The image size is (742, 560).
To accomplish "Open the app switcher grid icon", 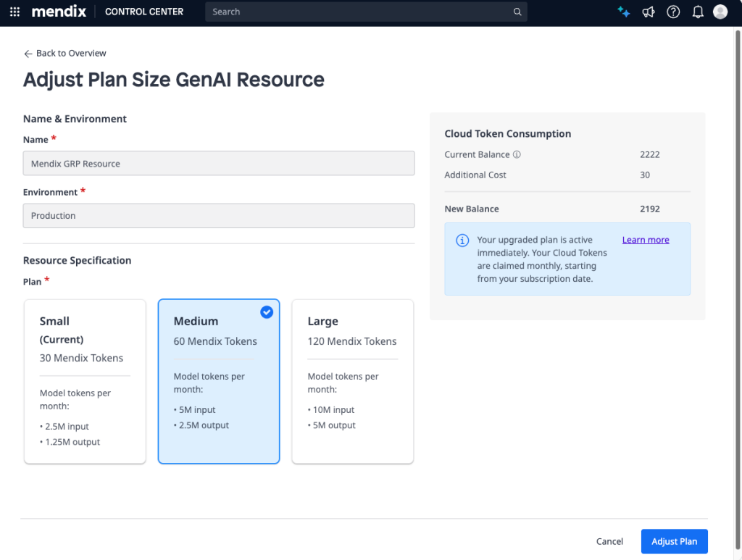I will tap(14, 12).
